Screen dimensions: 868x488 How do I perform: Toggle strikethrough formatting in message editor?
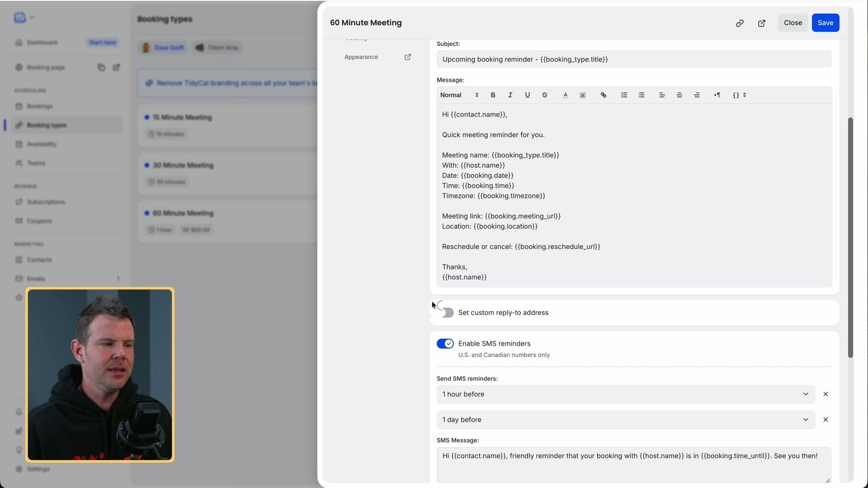[x=544, y=95]
